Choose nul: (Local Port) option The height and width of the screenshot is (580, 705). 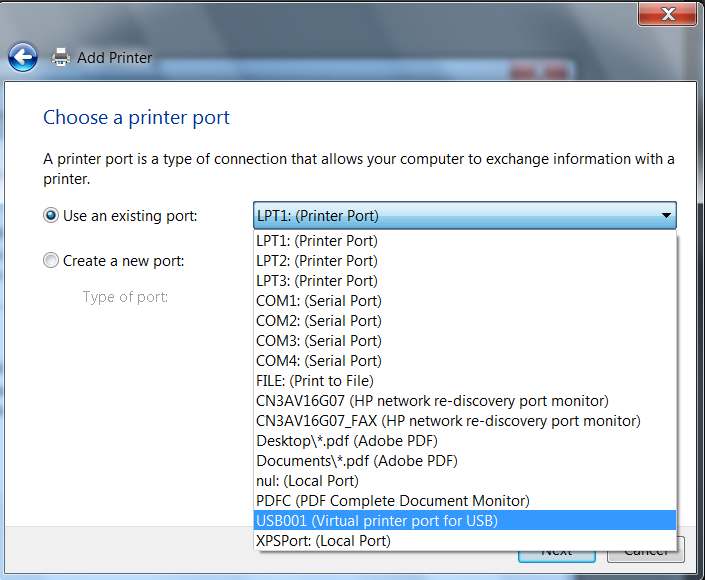(307, 481)
